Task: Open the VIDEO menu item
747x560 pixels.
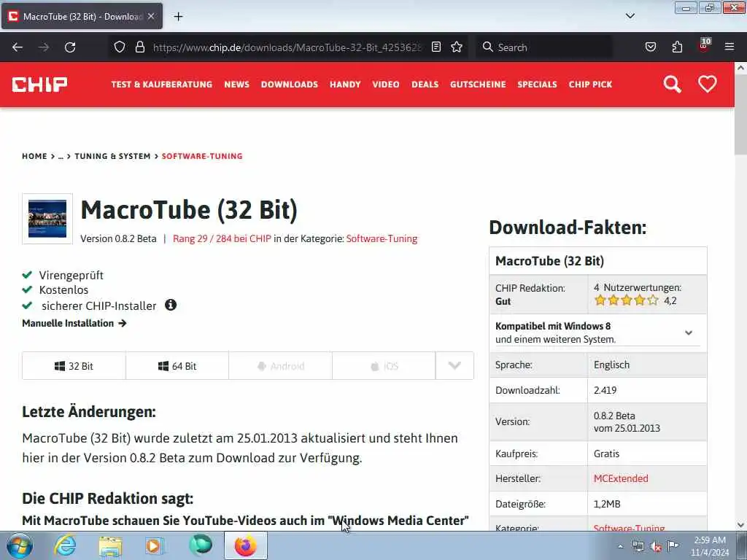Action: (386, 85)
